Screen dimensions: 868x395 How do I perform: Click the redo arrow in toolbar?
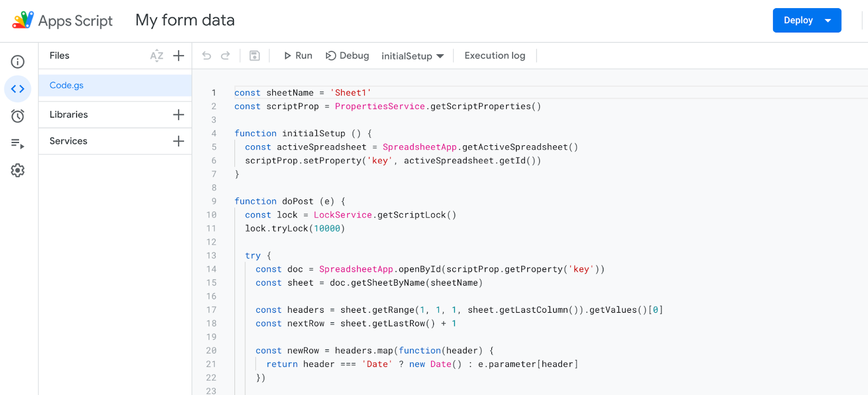[225, 56]
